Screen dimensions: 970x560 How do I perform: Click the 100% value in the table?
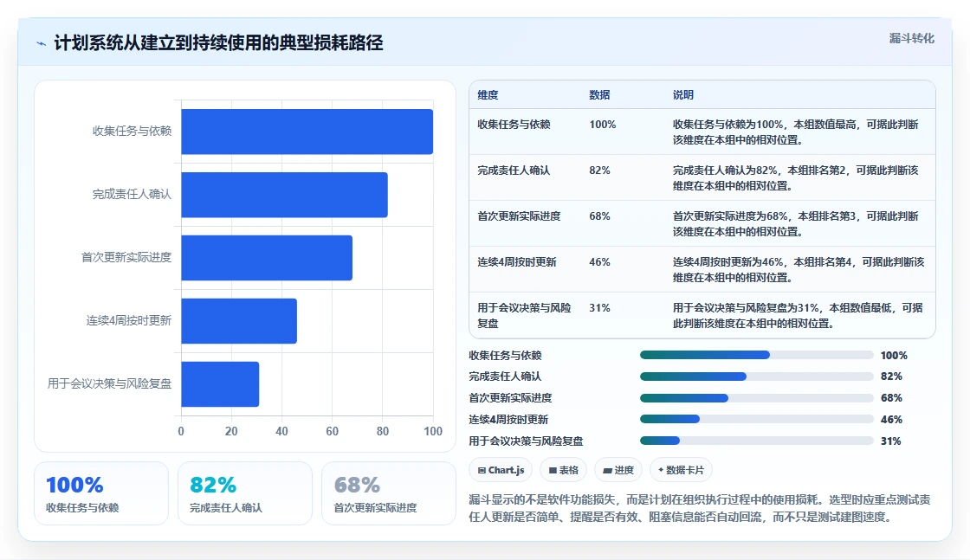click(x=603, y=125)
